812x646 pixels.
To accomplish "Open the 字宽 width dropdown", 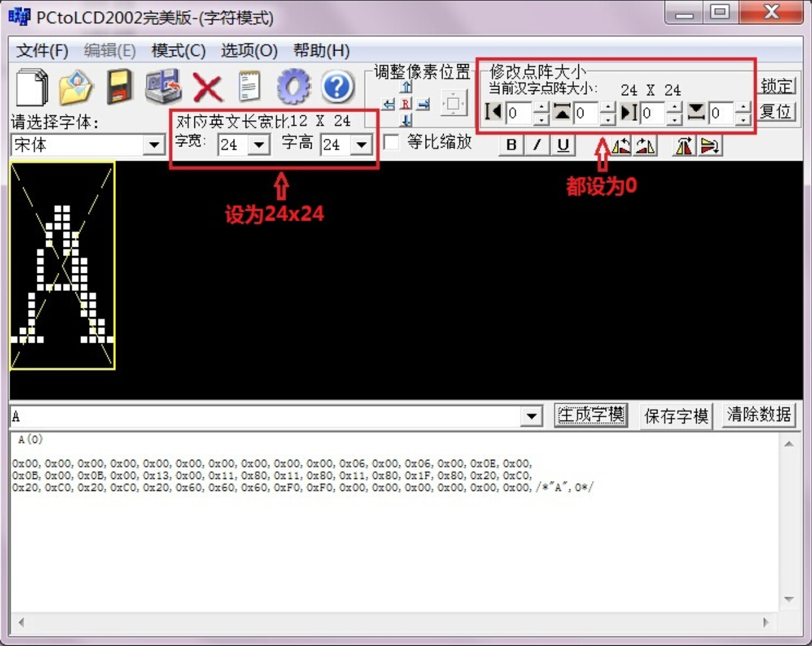I will [259, 145].
